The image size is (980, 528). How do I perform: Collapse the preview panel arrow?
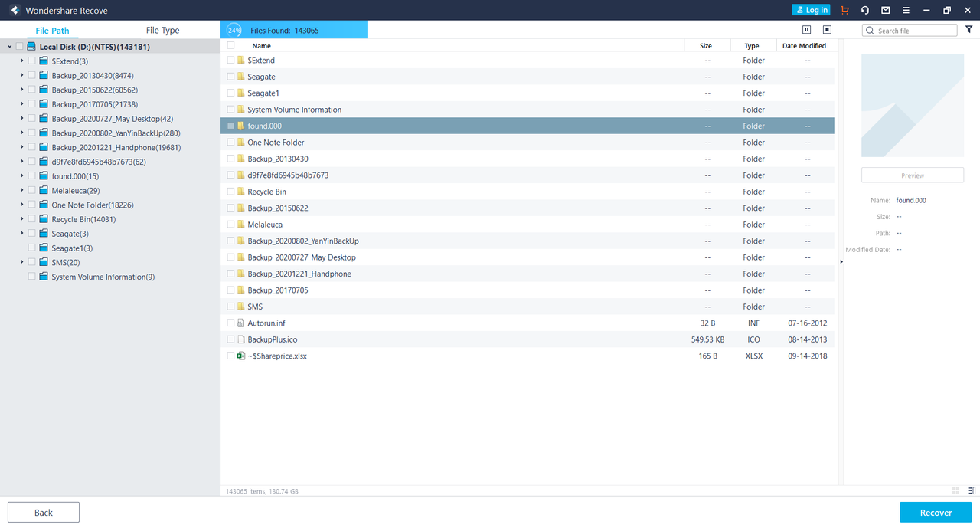(x=841, y=261)
